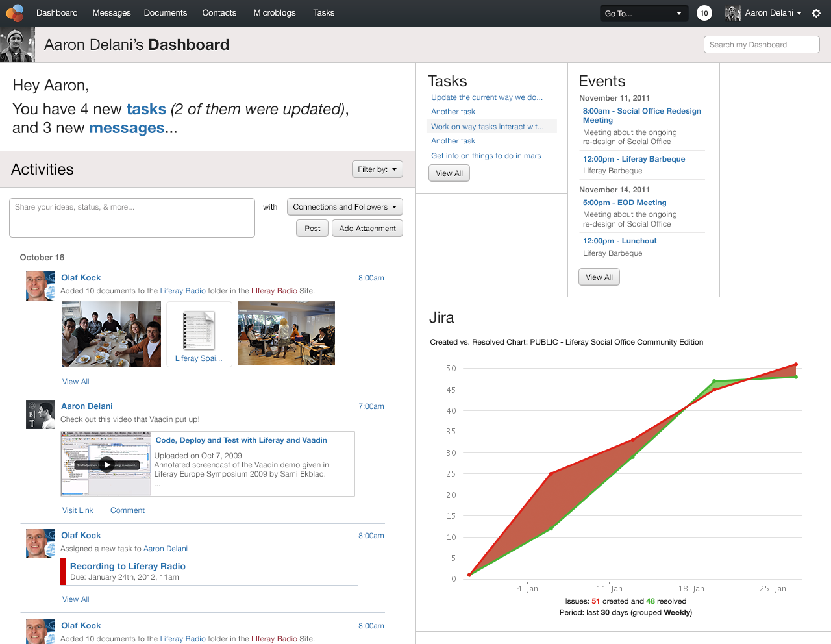Click the Search my Dashboard field
This screenshot has width=831, height=644.
[x=761, y=44]
